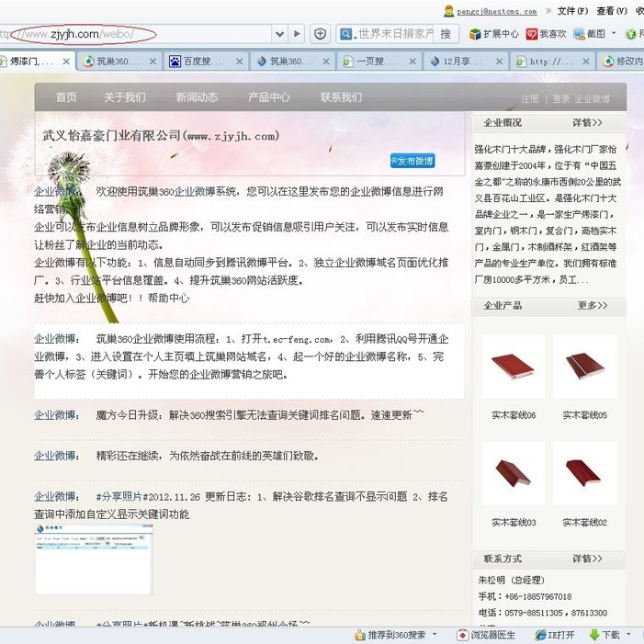Open the 实木套线05 product thumbnail
Screen dimensions: 644x644
[x=585, y=366]
